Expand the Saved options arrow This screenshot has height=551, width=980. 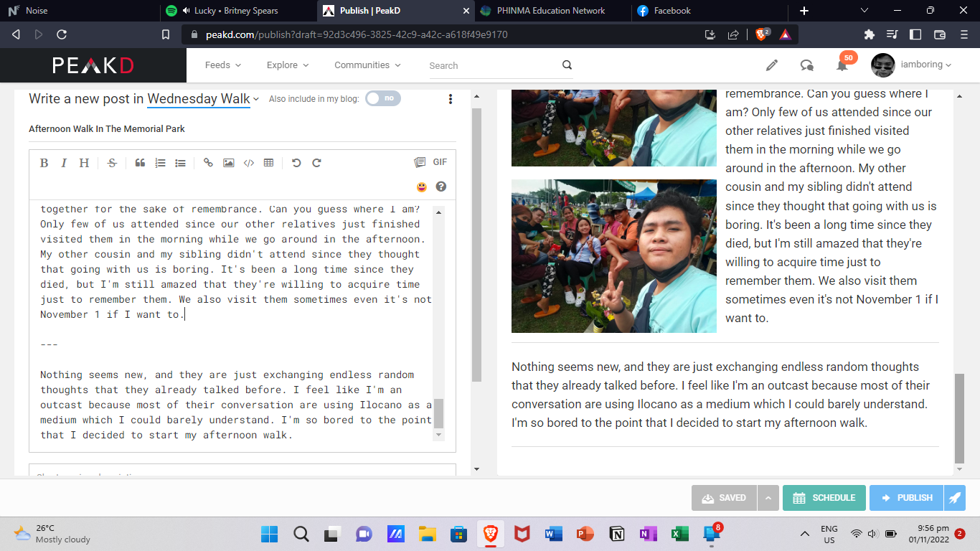tap(768, 498)
